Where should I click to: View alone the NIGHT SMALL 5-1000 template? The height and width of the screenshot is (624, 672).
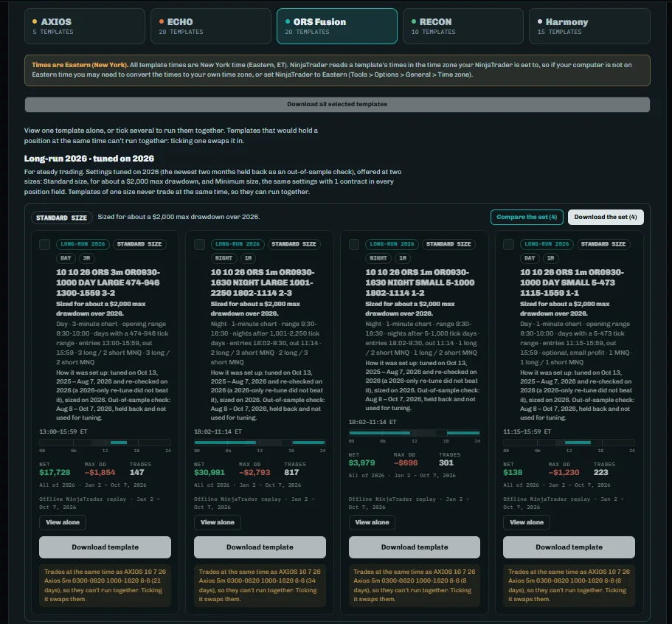pyautogui.click(x=372, y=522)
